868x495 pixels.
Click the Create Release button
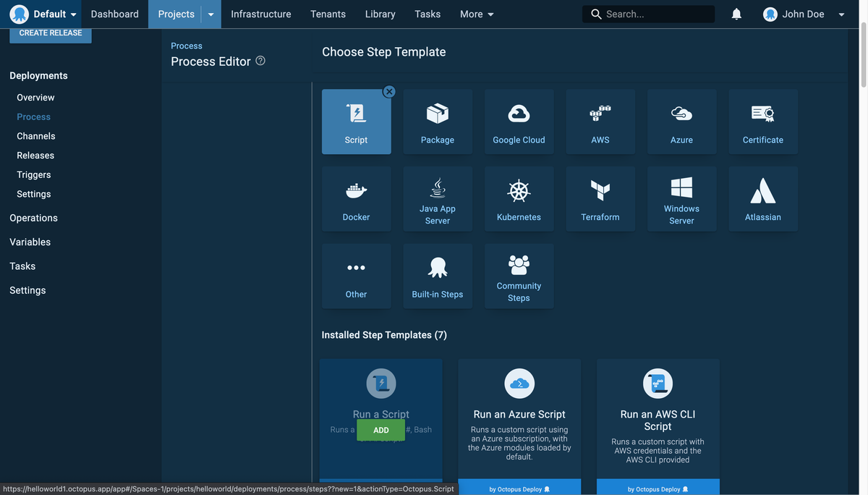[51, 33]
